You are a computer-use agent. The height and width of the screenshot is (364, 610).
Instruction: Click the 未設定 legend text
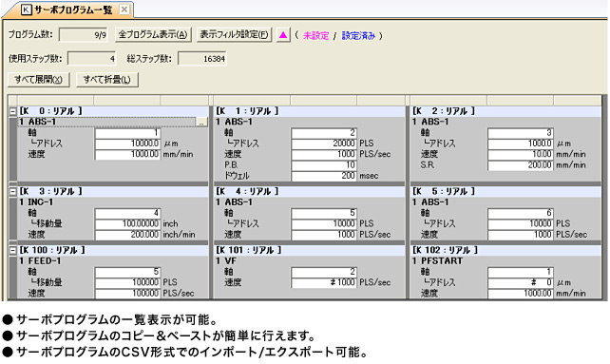[x=315, y=36]
